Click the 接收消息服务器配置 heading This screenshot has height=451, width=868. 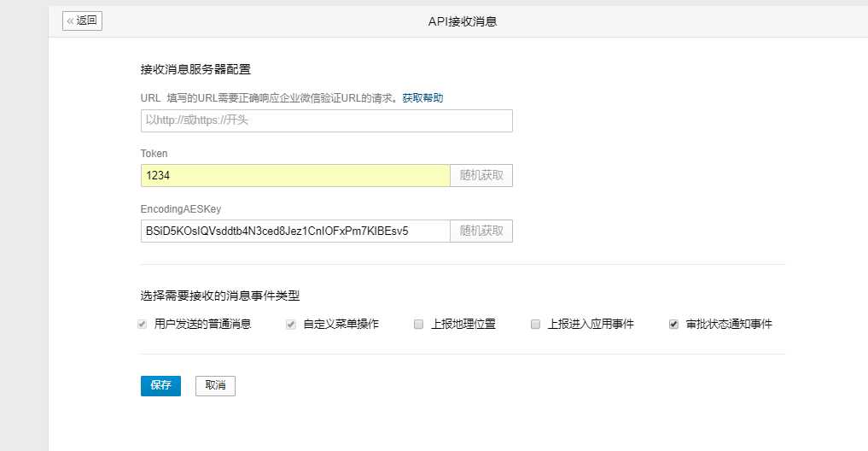pos(195,69)
